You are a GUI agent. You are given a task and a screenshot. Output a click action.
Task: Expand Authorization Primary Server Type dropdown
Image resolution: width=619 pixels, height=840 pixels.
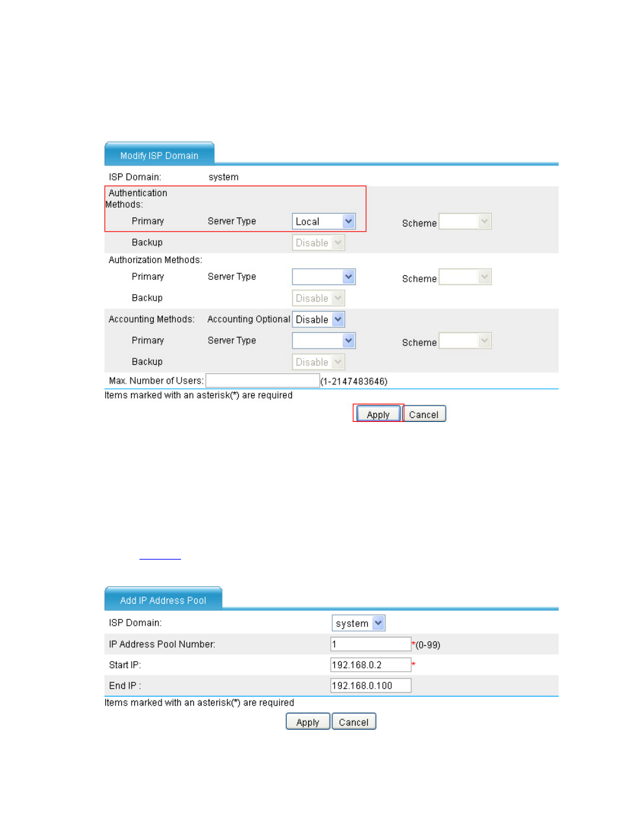tap(323, 277)
